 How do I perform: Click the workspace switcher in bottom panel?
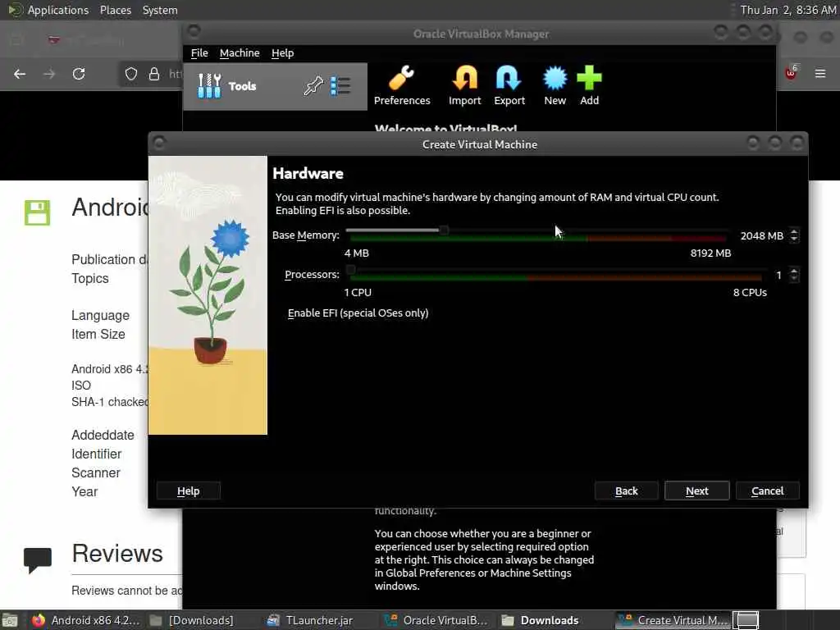[x=746, y=620]
